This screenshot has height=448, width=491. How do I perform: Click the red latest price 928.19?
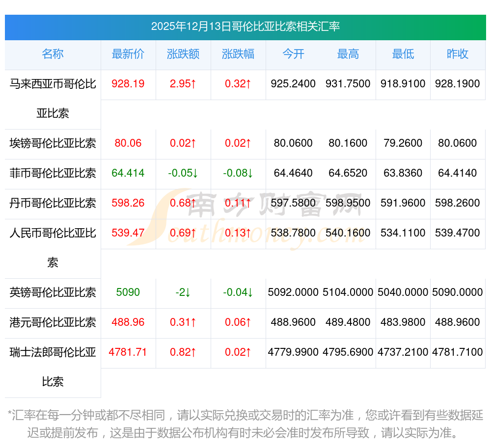[x=128, y=84]
